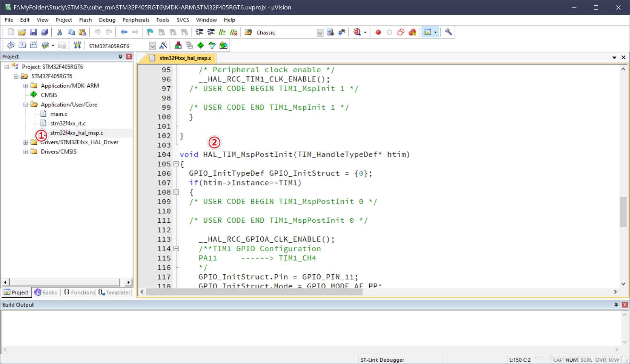Click the Paste clipboard icon

(x=82, y=32)
